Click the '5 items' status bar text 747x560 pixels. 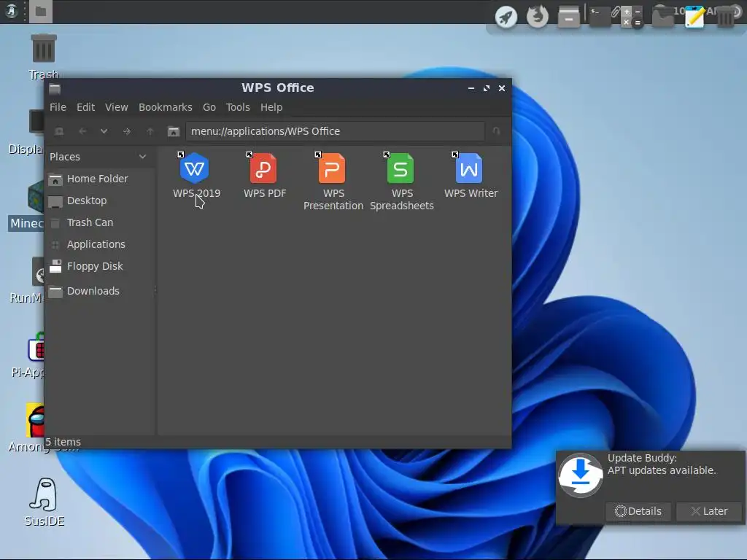coord(63,442)
